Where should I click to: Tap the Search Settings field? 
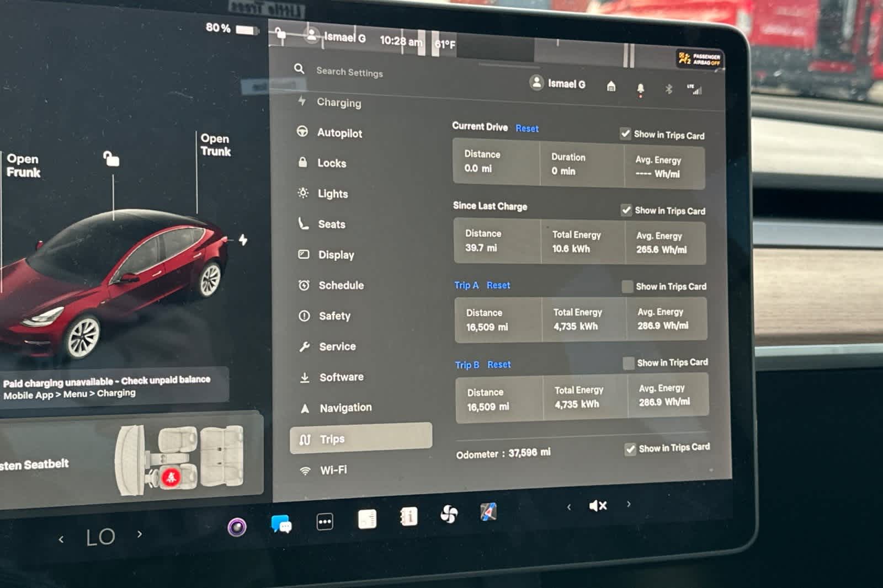(x=349, y=72)
